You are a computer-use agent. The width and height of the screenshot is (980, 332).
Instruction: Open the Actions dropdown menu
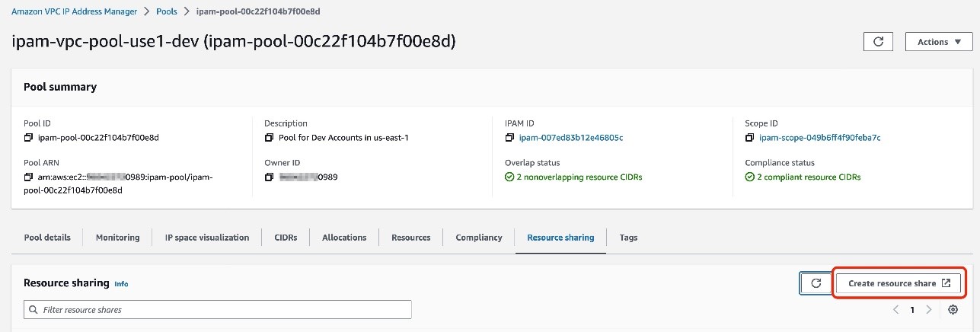[x=938, y=42]
